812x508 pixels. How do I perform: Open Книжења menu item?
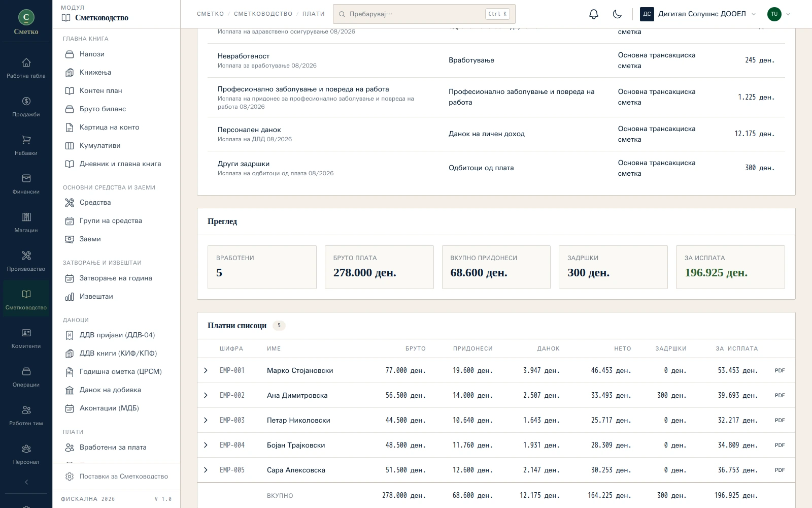pyautogui.click(x=116, y=72)
